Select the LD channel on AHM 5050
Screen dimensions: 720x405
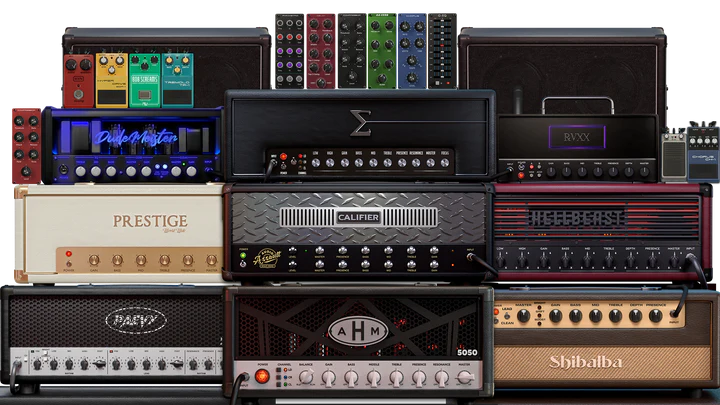click(x=279, y=369)
